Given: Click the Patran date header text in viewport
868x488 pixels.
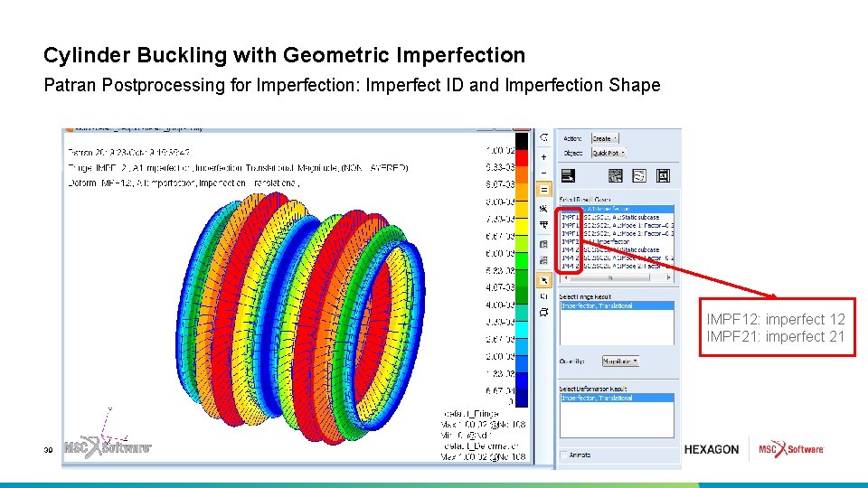Looking at the screenshot, I should coord(128,152).
